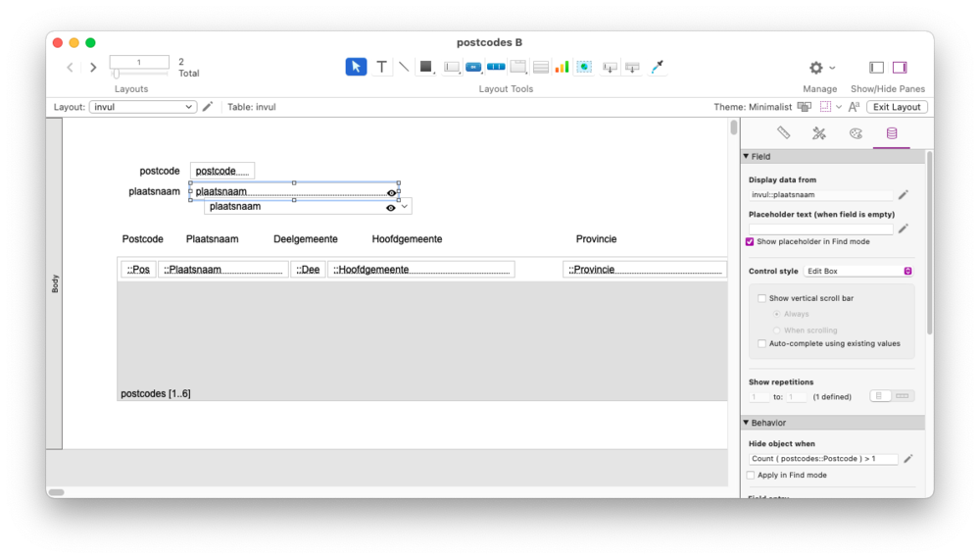Open the Layout invul dropdown menu
The height and width of the screenshot is (559, 980).
pyautogui.click(x=143, y=107)
